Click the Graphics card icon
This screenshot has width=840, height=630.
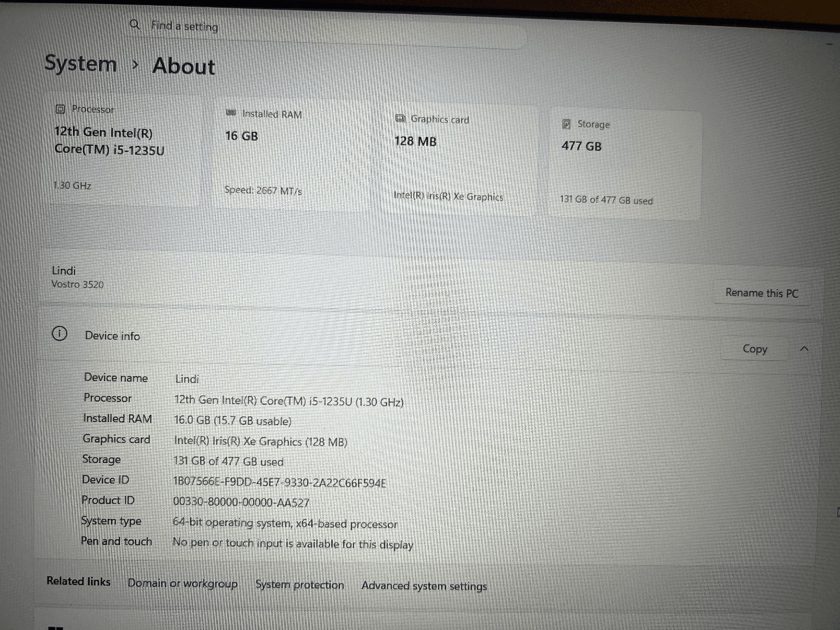coord(400,118)
